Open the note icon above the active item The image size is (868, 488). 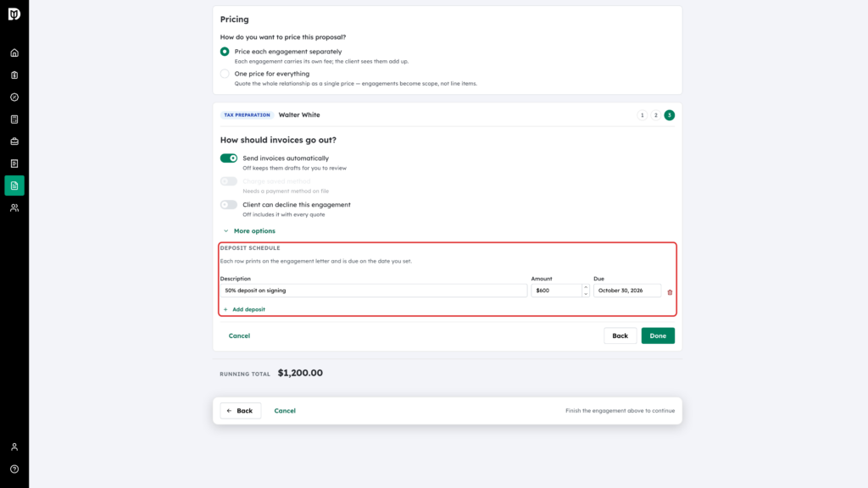[14, 164]
